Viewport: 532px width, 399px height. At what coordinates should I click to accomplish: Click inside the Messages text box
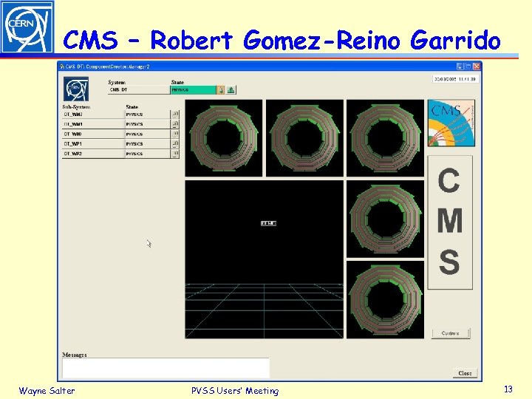click(x=166, y=368)
